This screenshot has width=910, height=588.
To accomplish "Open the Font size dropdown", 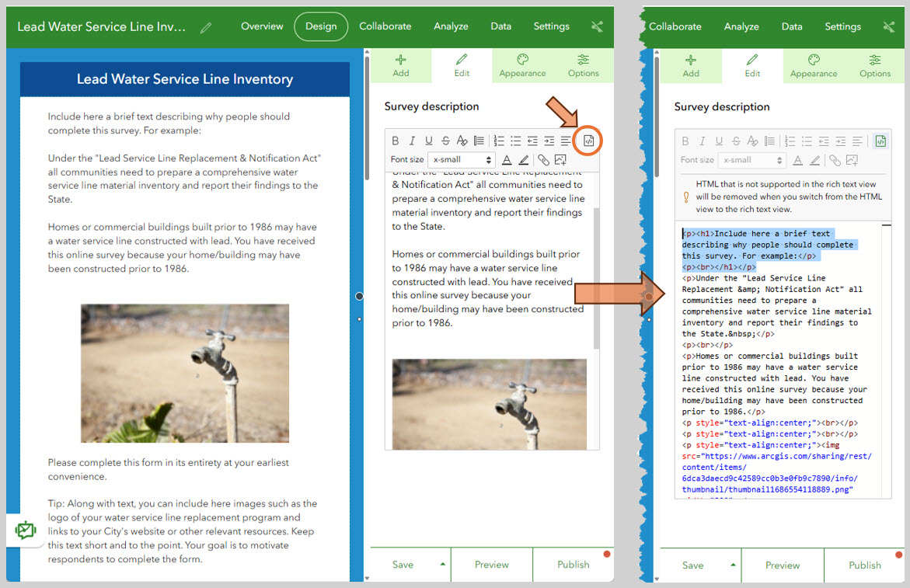I will tap(461, 159).
